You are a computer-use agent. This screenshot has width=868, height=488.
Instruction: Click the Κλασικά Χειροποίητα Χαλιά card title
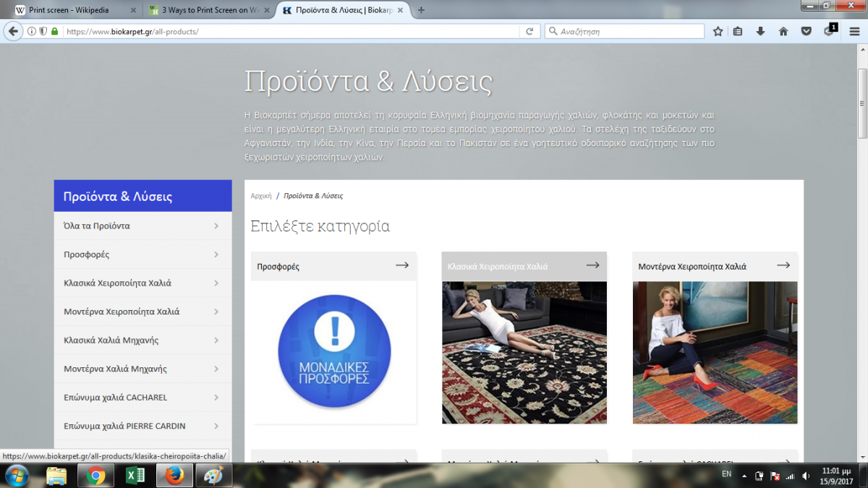pos(498,267)
